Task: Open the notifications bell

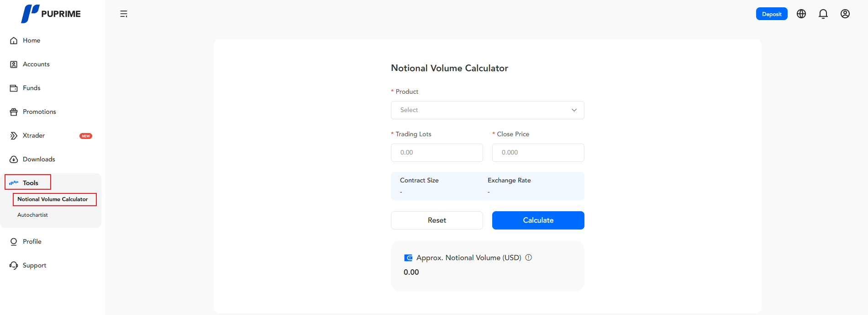Action: 823,14
